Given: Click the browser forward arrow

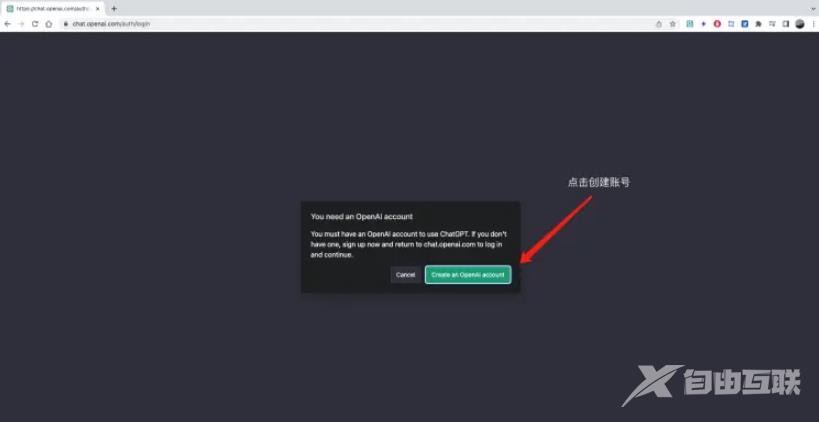Looking at the screenshot, I should click(21, 24).
